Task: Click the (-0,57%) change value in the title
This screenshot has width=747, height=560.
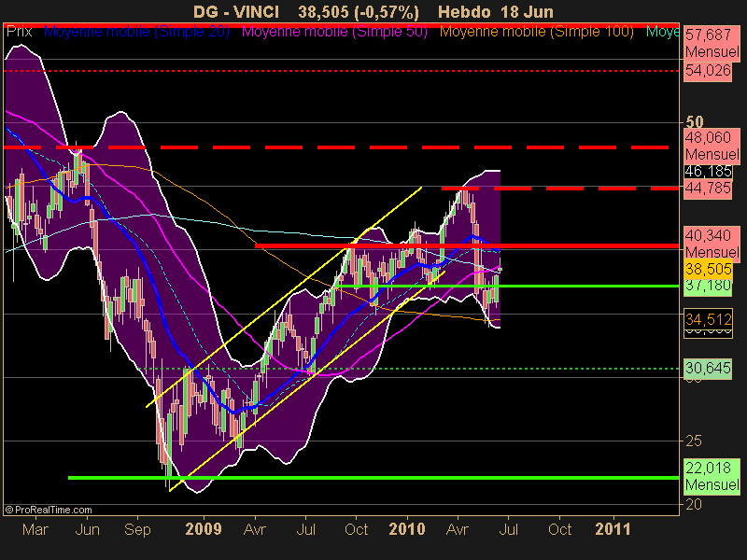Action: click(387, 12)
